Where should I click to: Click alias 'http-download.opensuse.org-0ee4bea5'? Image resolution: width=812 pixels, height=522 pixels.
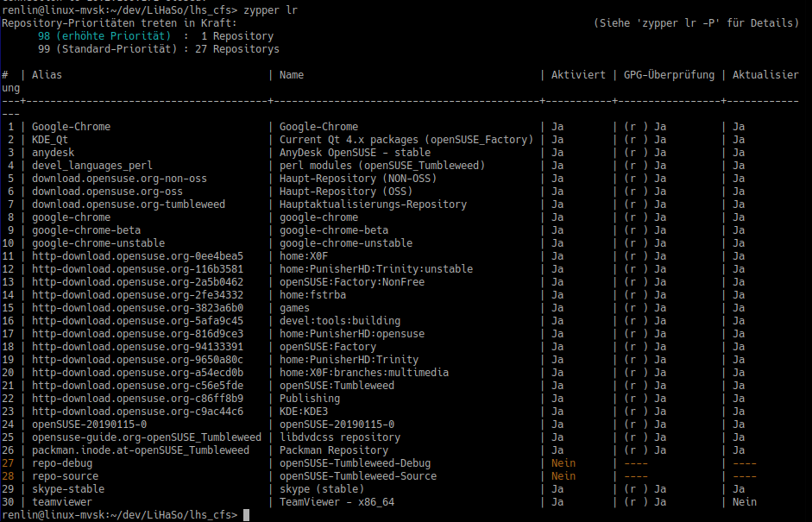click(x=137, y=255)
